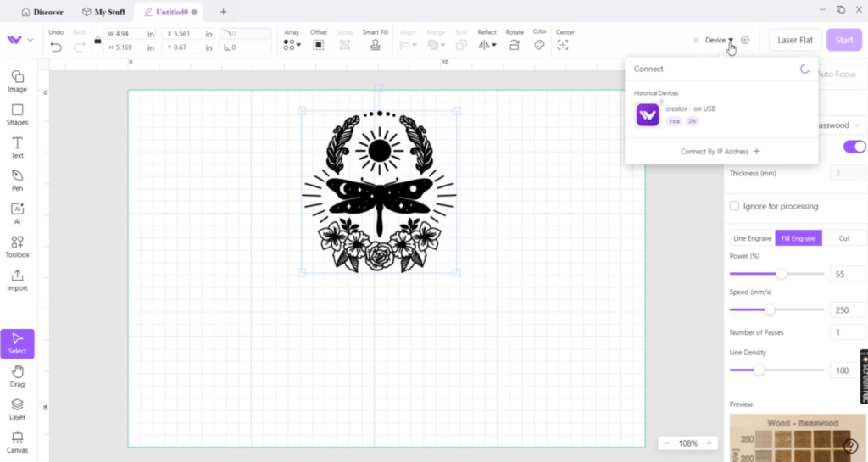Select the Text tool
The height and width of the screenshot is (462, 868).
[17, 147]
